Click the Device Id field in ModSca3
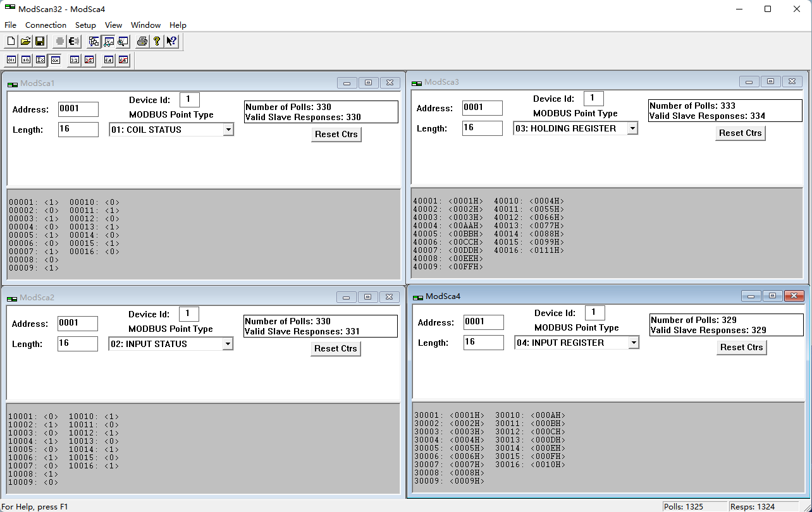The height and width of the screenshot is (512, 812). tap(594, 98)
